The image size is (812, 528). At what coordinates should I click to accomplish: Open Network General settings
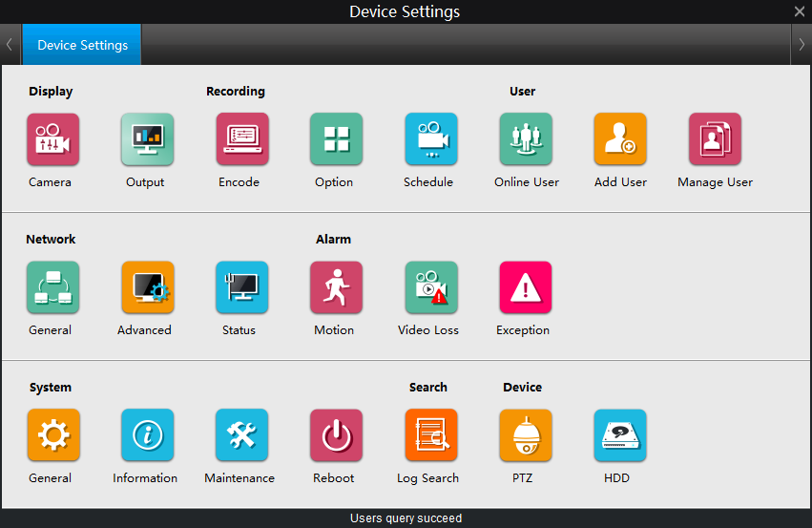[52, 287]
